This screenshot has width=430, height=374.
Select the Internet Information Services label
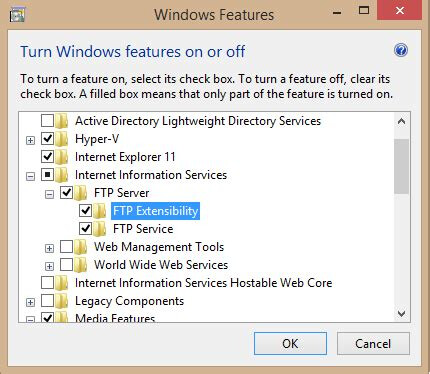click(151, 175)
